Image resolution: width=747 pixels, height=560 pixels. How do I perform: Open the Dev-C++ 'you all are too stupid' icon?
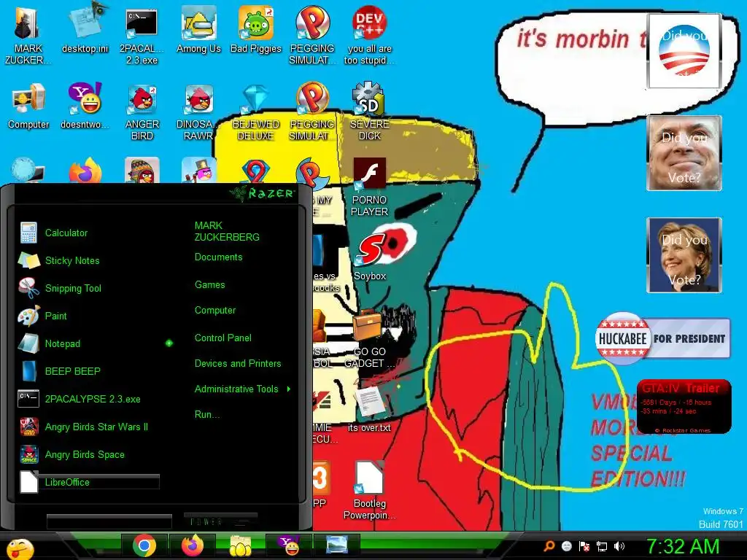coord(369,35)
